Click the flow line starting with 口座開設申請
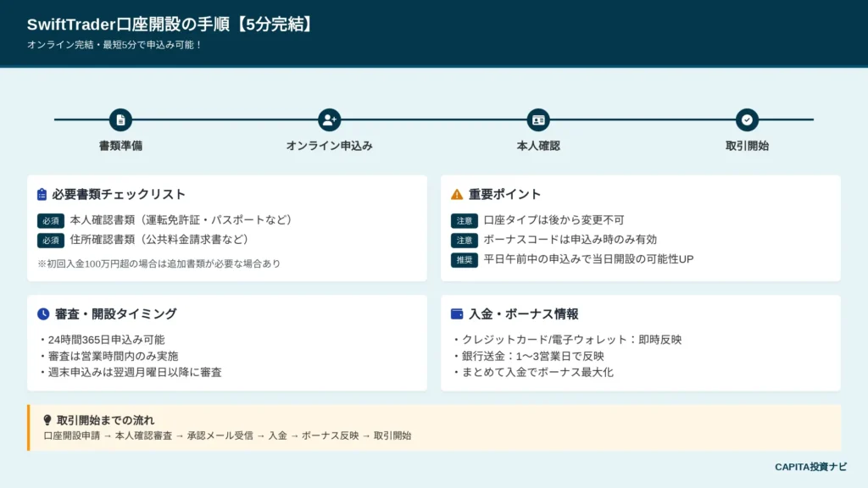Image resolution: width=868 pixels, height=488 pixels. [227, 436]
